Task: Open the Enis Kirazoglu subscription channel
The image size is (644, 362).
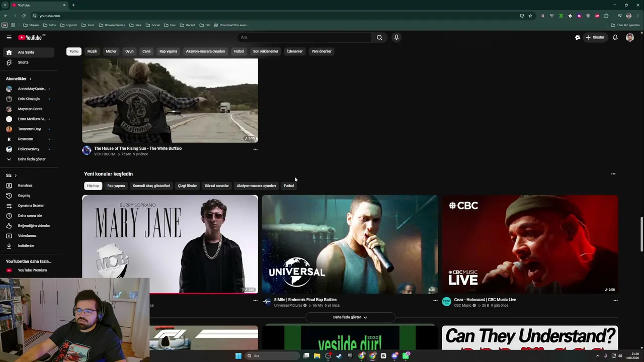Action: point(29,99)
